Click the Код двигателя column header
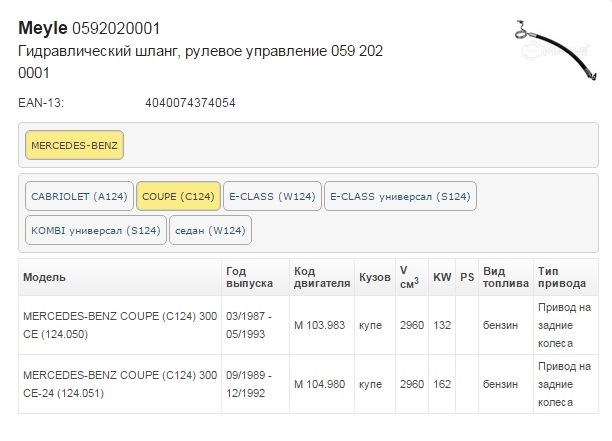This screenshot has height=441, width=612. (322, 277)
